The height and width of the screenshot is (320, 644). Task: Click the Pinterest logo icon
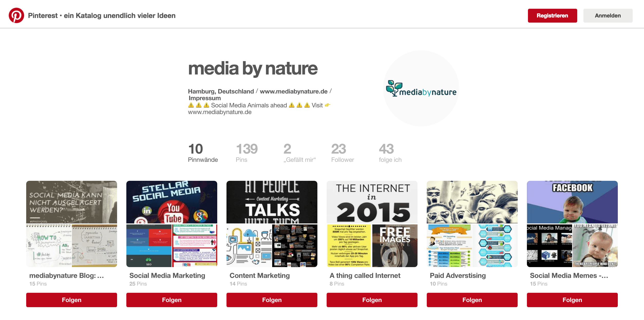point(16,15)
